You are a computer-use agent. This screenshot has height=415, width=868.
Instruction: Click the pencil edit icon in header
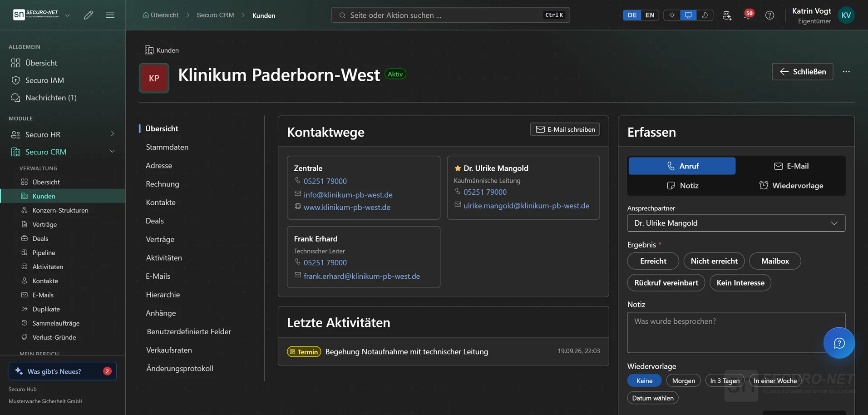coord(89,15)
